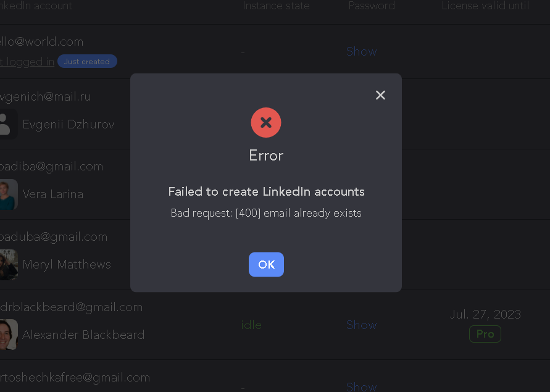The height and width of the screenshot is (392, 550).
Task: Click the Evgenii Dzhurov placeholder avatar icon
Action: tap(7, 124)
